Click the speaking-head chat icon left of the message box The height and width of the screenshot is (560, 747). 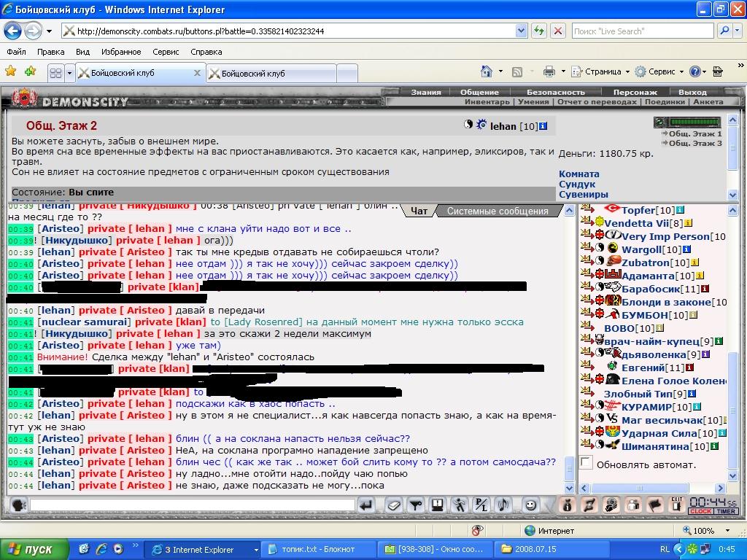point(18,505)
